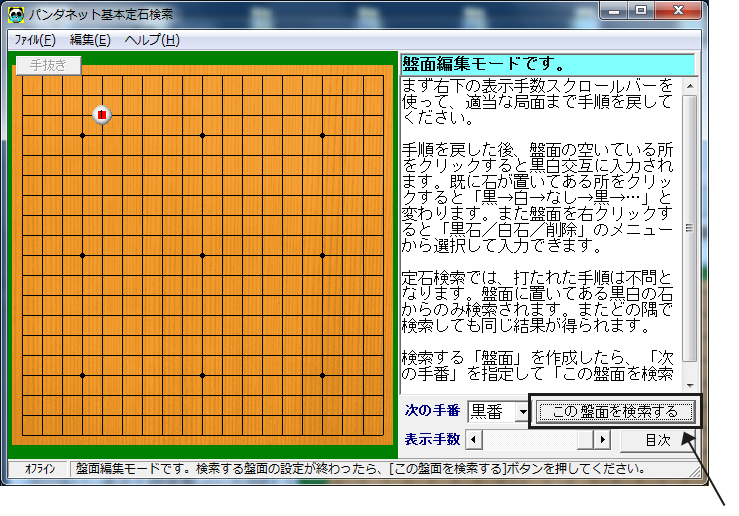
Task: Click the down arrow of the instructions scrollbar
Action: click(689, 383)
